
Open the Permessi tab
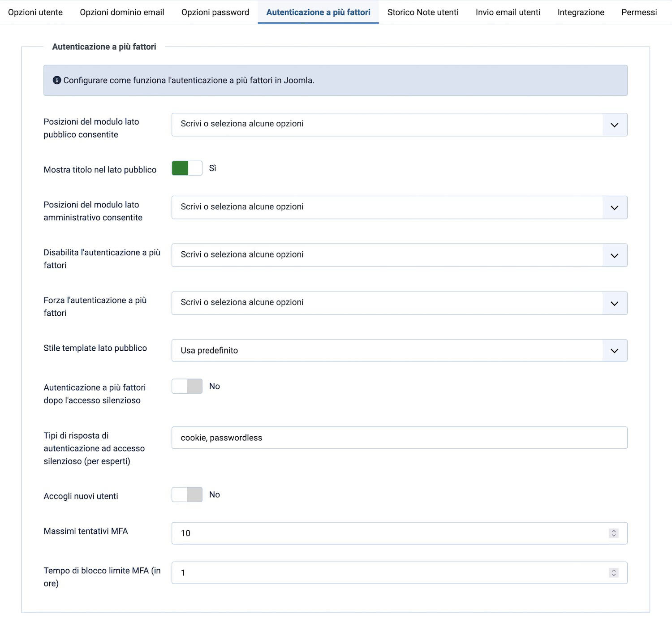pos(639,12)
